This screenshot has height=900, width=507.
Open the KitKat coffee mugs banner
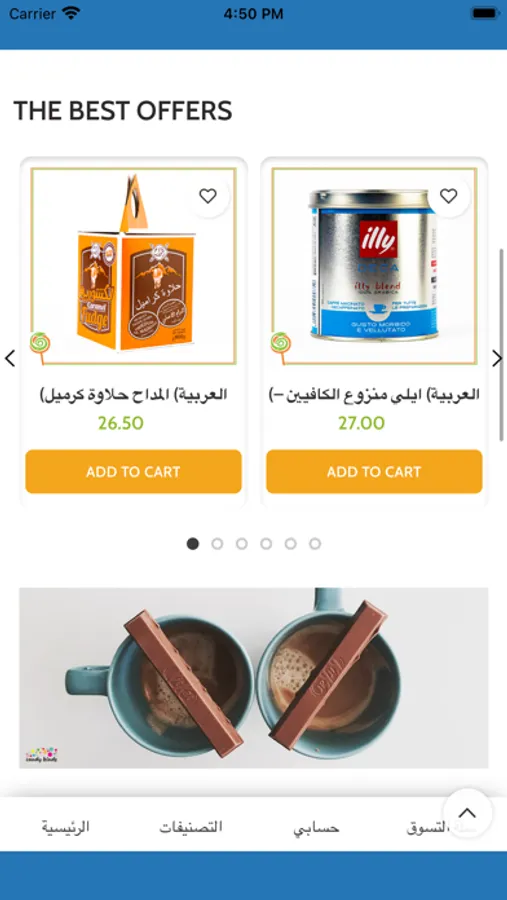[x=254, y=678]
